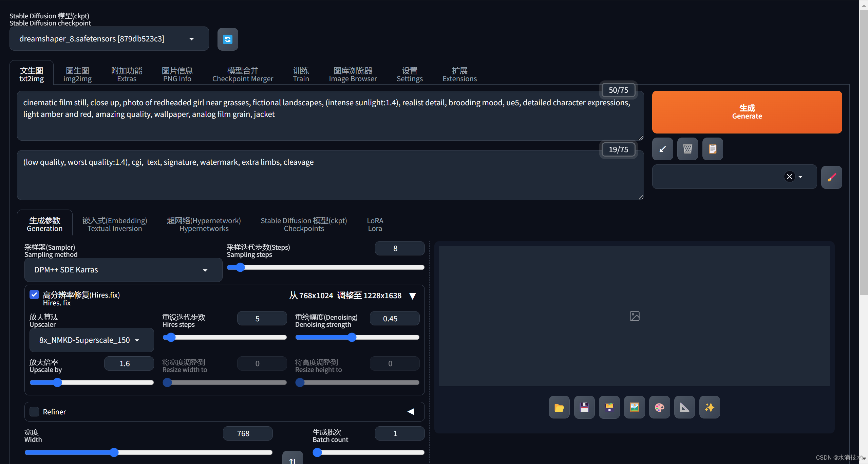Click the page vertical scrollbar

[x=864, y=152]
